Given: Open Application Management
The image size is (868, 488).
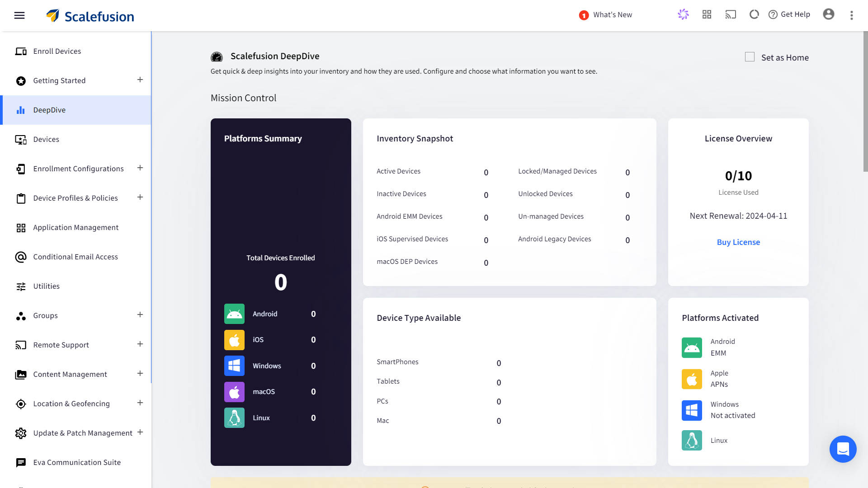Looking at the screenshot, I should click(76, 227).
